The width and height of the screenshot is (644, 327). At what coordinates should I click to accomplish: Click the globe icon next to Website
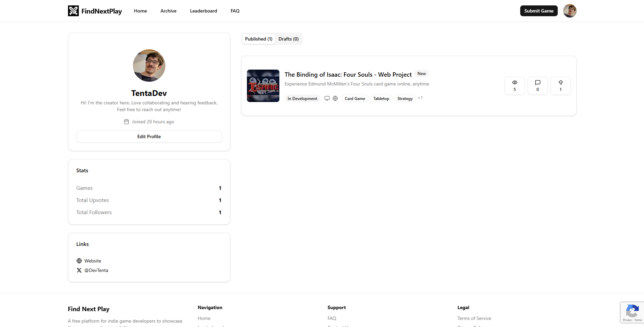[79, 261]
